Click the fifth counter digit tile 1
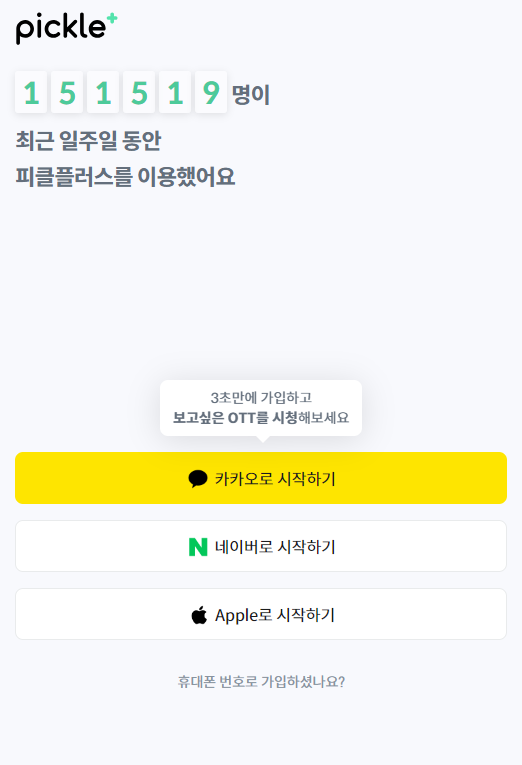 pyautogui.click(x=175, y=92)
